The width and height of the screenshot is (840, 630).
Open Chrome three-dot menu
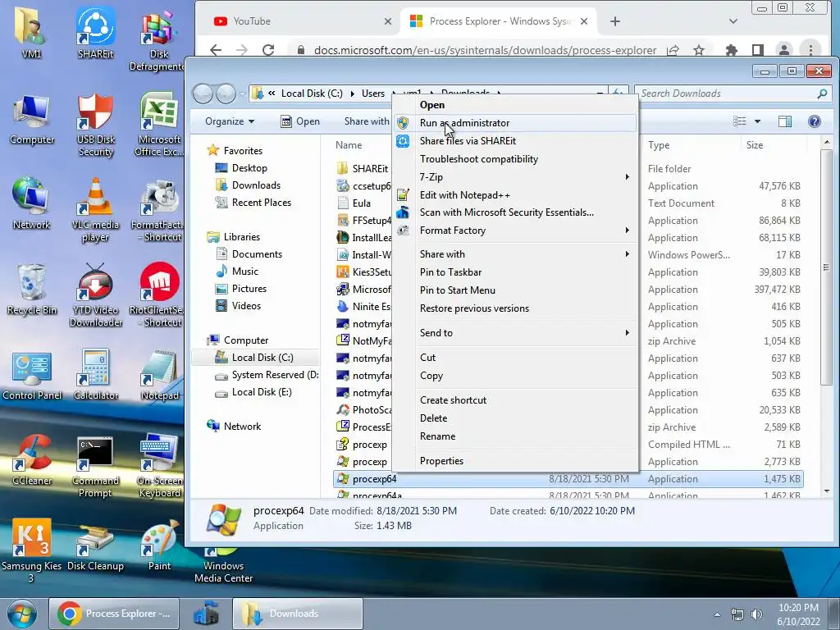point(810,50)
